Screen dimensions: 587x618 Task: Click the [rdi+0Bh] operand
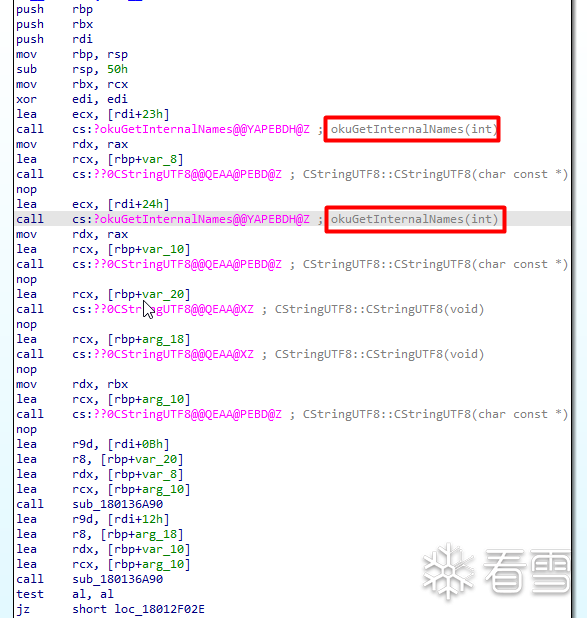(138, 444)
